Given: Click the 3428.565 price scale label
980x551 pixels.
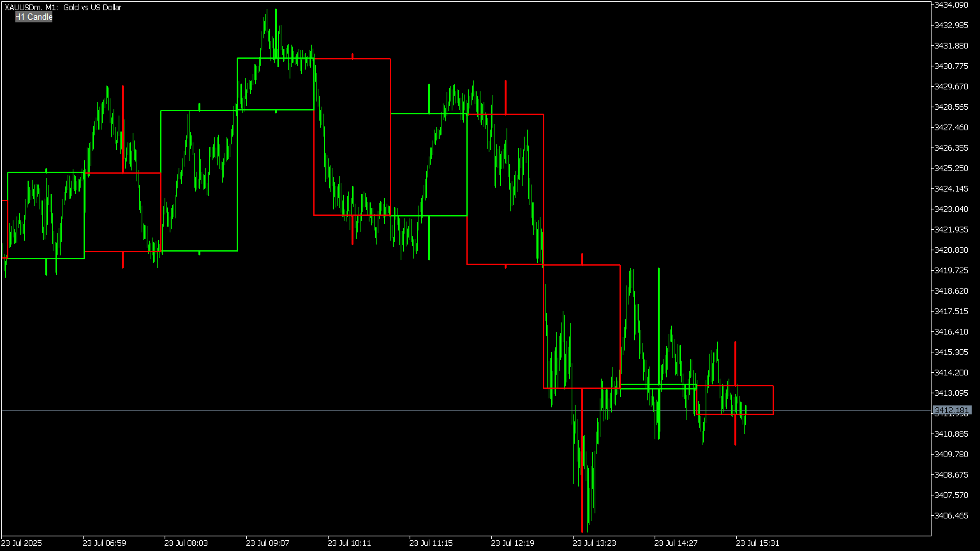Looking at the screenshot, I should pyautogui.click(x=951, y=107).
